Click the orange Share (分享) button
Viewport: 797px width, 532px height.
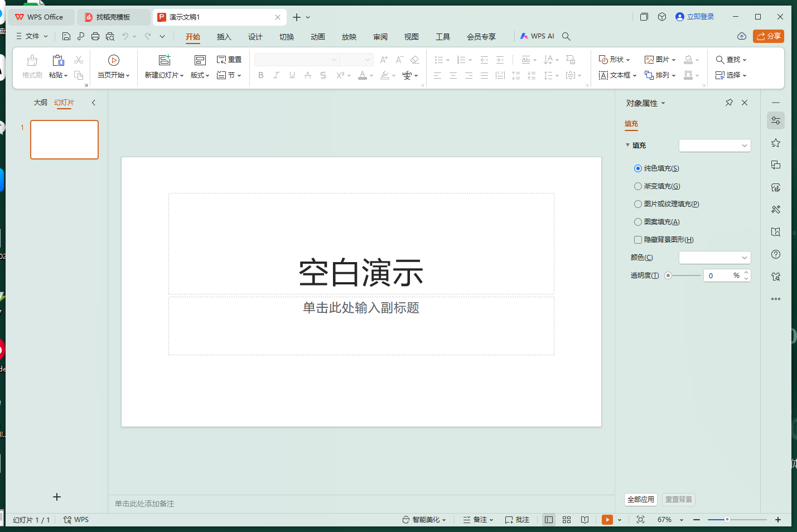click(x=769, y=36)
